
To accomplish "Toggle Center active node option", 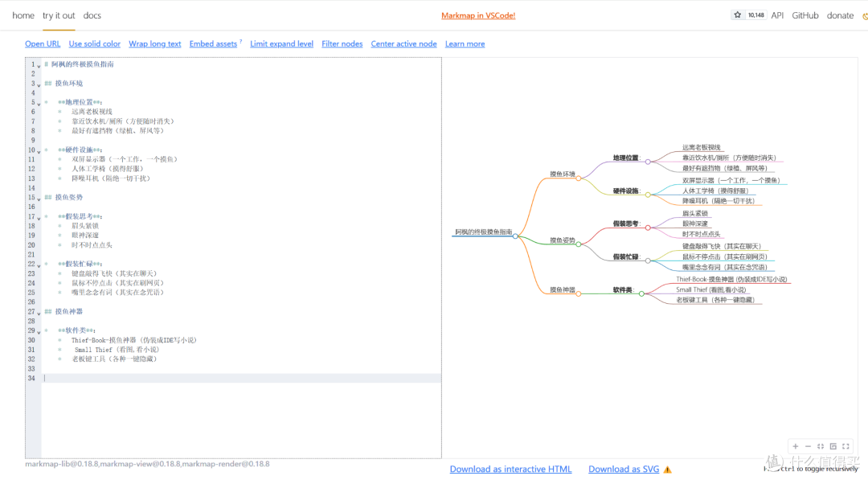I will click(403, 43).
